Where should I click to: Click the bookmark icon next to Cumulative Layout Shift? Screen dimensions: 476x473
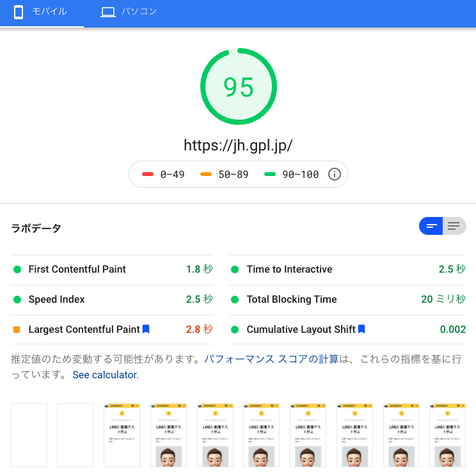click(x=361, y=329)
